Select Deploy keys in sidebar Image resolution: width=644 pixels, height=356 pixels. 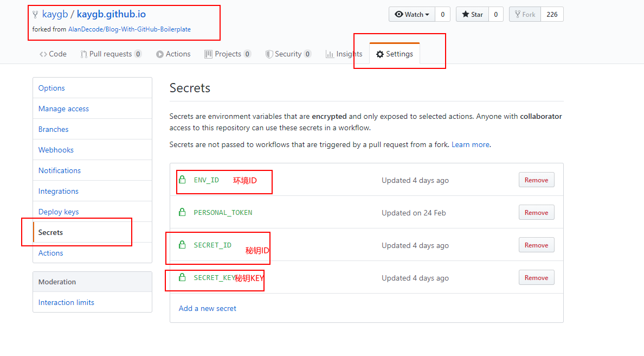(x=59, y=212)
